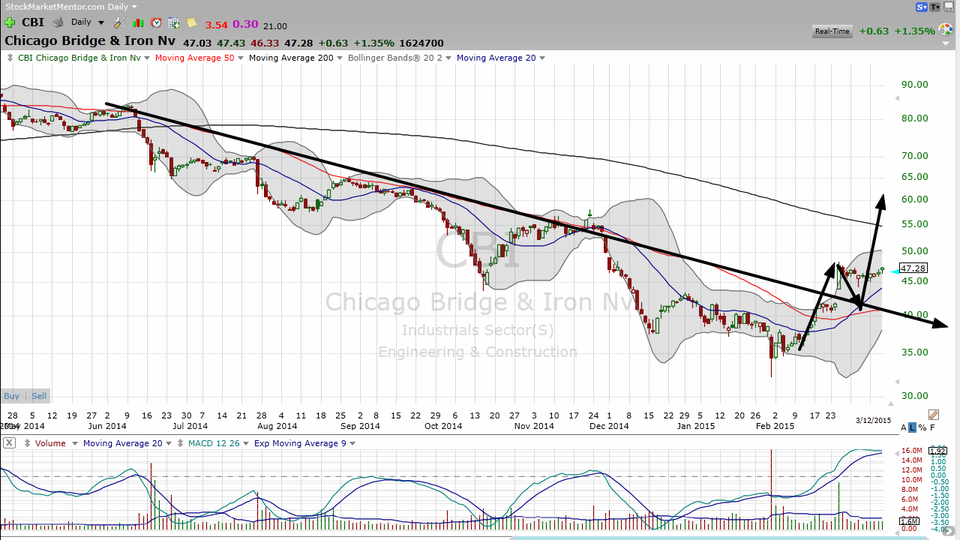Open Exp Moving Average 9 dropdown
This screenshot has height=540, width=960.
[x=352, y=443]
